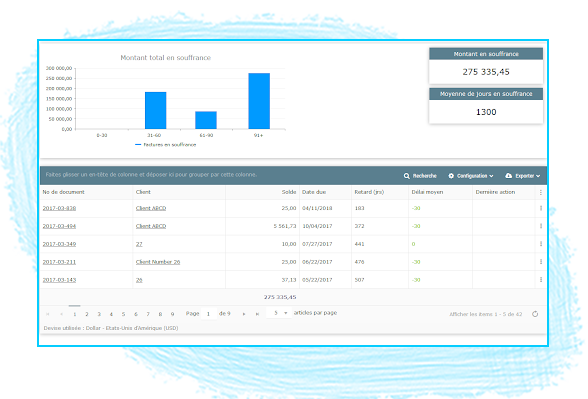Sort by Solde column header
Viewport: 588px width, 399px height.
[289, 192]
